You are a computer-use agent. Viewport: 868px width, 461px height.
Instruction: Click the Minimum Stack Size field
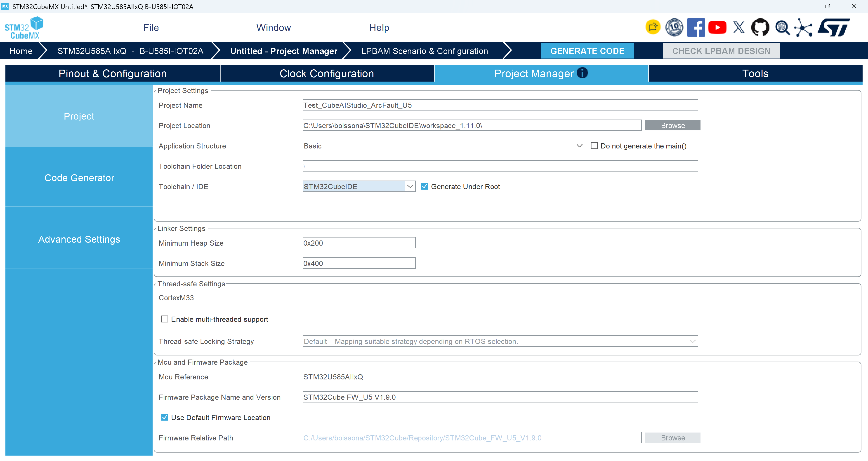pyautogui.click(x=359, y=263)
